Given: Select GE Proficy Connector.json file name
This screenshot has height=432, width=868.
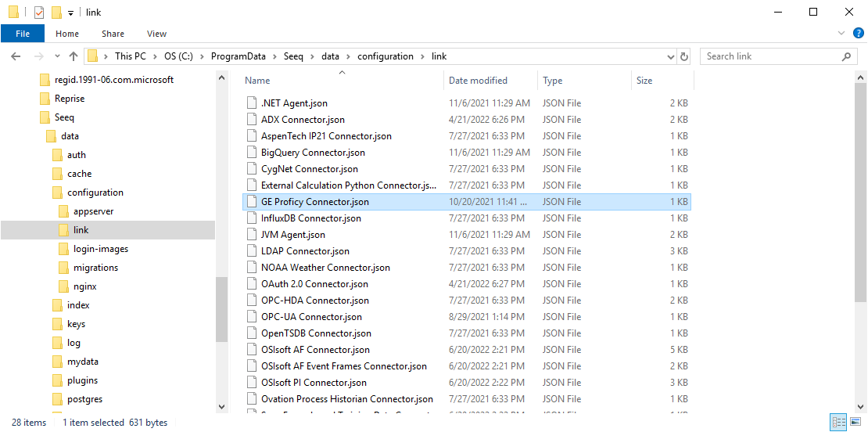Looking at the screenshot, I should [315, 202].
